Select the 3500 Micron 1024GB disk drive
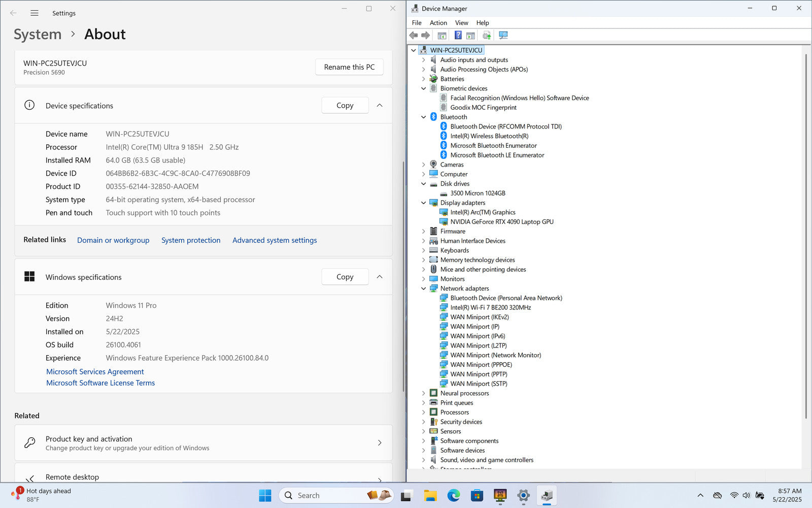The width and height of the screenshot is (812, 508). pos(478,193)
